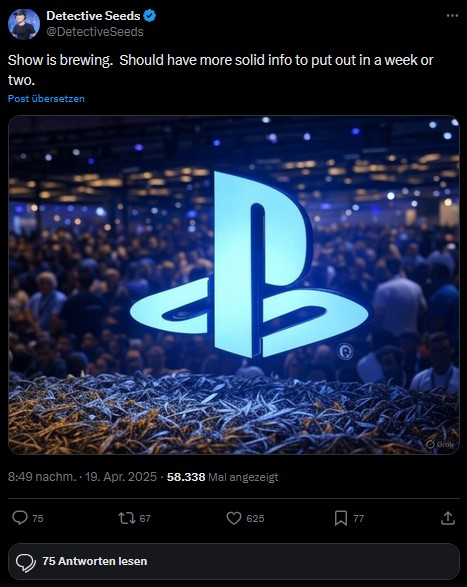Repost using the retweet arrows icon
Viewport: 467px width, 587px height.
click(127, 518)
